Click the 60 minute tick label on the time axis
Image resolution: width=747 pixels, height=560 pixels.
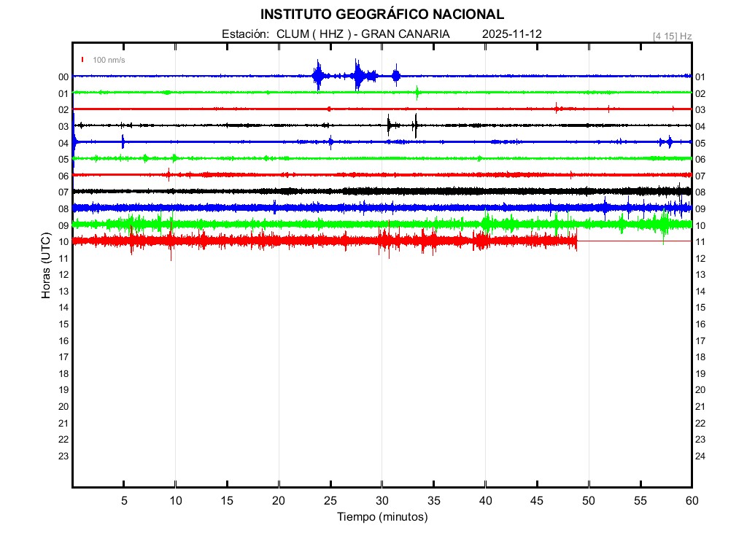point(692,501)
